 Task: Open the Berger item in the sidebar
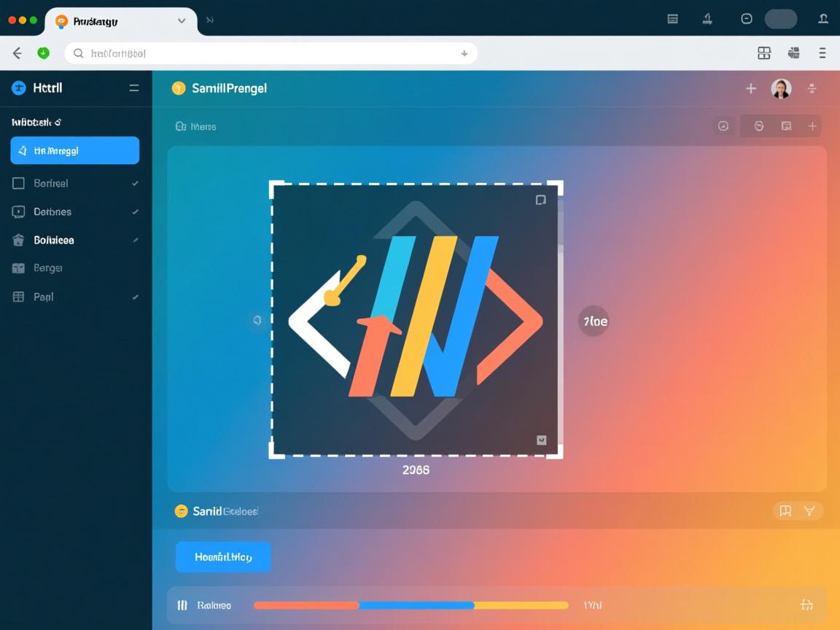[47, 268]
